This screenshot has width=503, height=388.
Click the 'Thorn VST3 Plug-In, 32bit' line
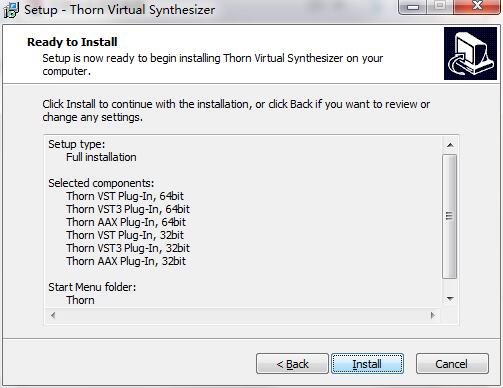128,248
